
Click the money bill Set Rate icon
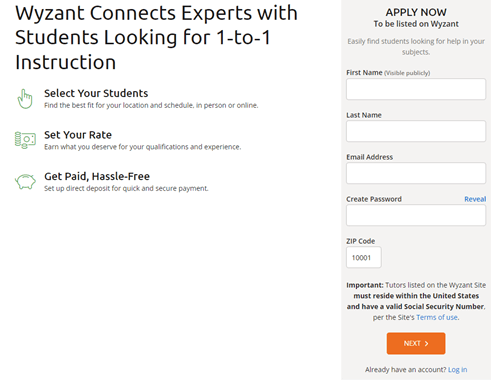point(25,140)
